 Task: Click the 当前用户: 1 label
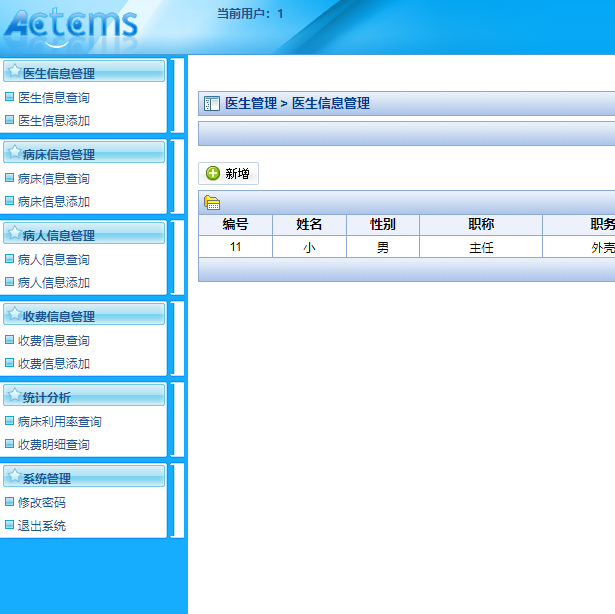[250, 14]
